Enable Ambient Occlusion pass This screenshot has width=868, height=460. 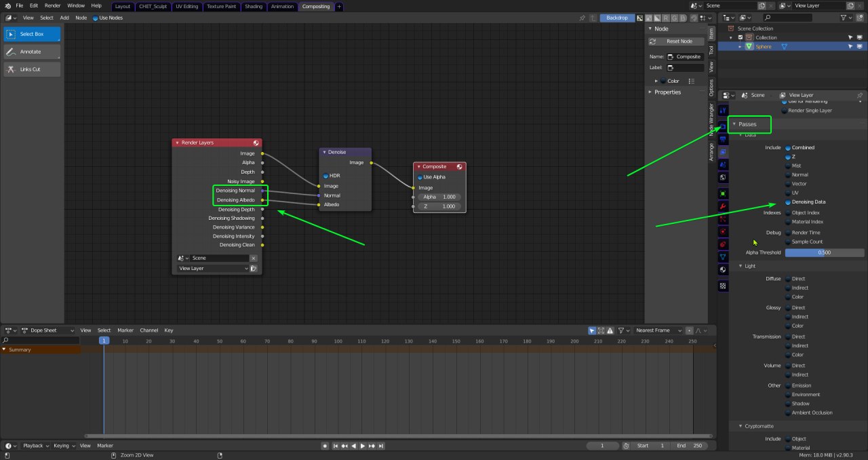coord(789,413)
